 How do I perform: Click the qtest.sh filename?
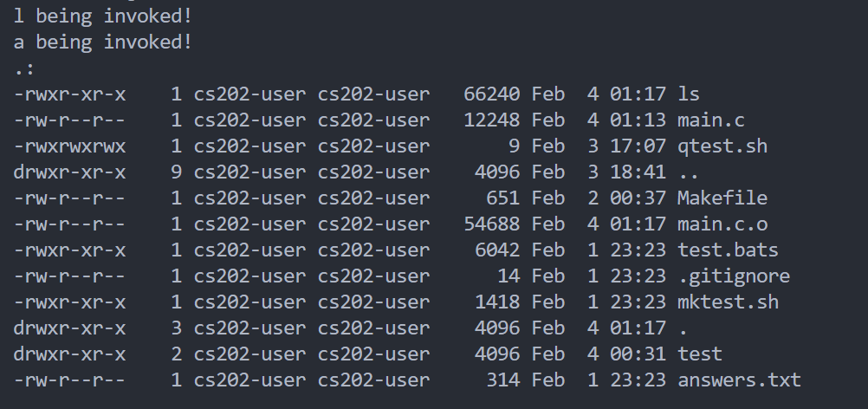click(722, 146)
